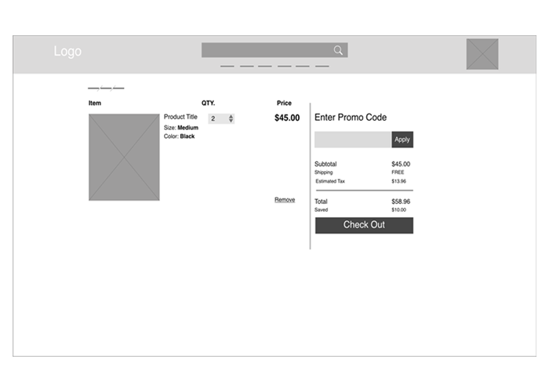Click the first breadcrumb link
The height and width of the screenshot is (392, 549).
[x=93, y=88]
